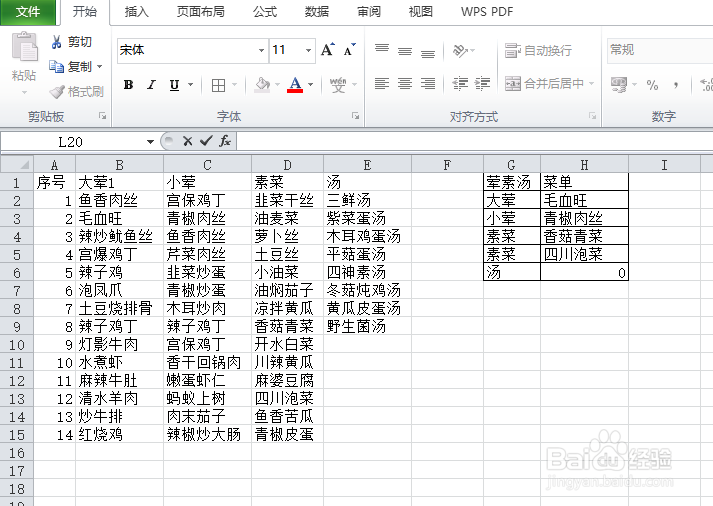
Task: Align text left
Action: coord(382,84)
